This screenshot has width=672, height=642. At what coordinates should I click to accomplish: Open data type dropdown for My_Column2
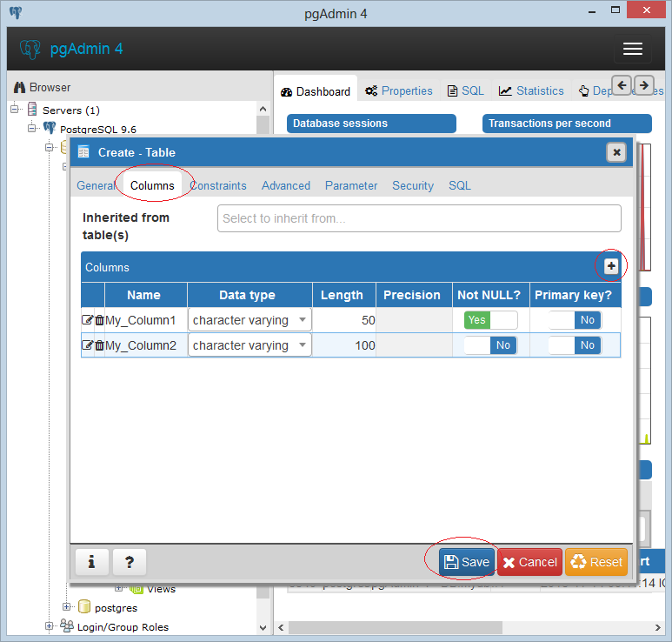tap(250, 345)
